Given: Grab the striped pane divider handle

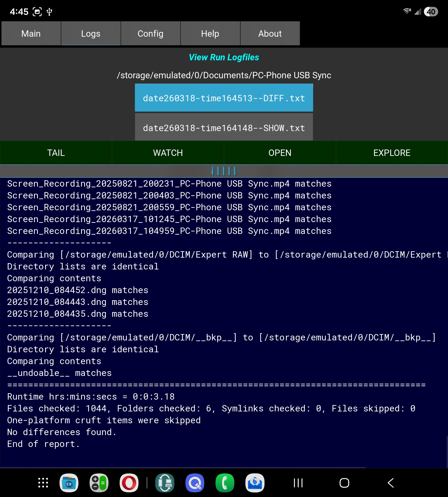Looking at the screenshot, I should coord(224,171).
